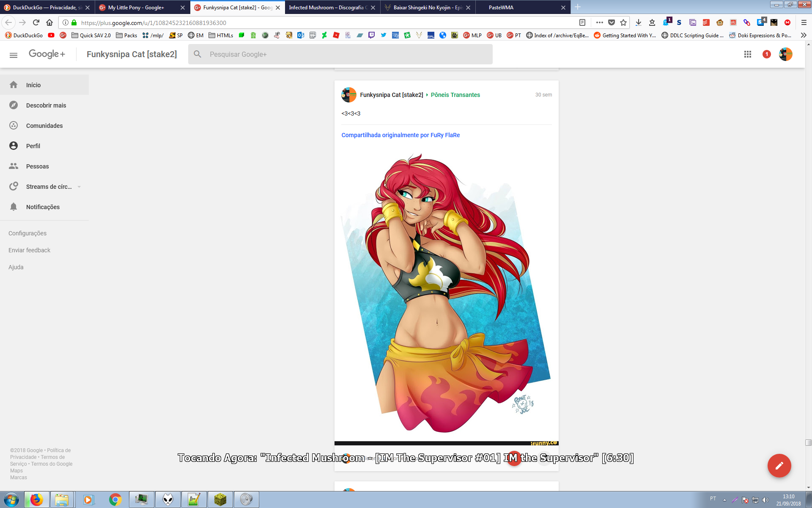Screen dimensions: 812x508
Task: Open Sunset Shimmer artwork image
Action: click(446, 292)
